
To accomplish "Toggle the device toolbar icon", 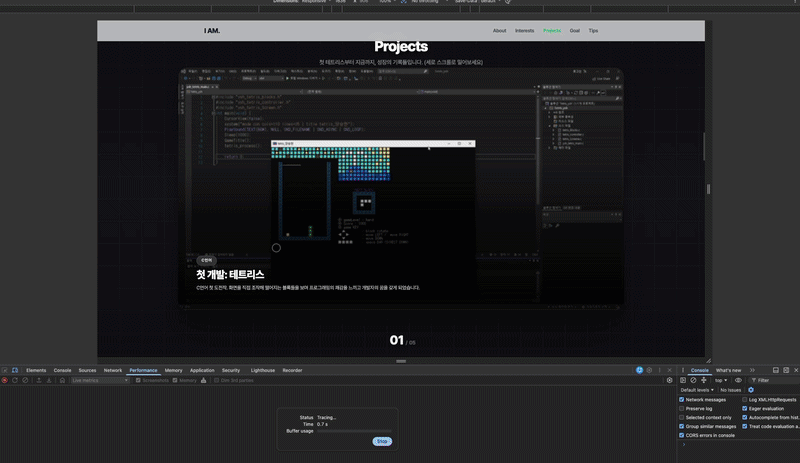I will pyautogui.click(x=15, y=370).
